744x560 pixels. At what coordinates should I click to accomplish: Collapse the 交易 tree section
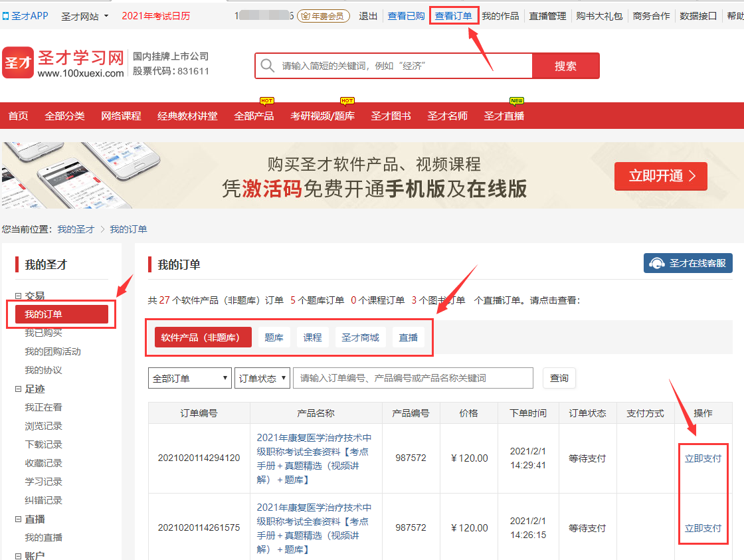click(x=19, y=296)
